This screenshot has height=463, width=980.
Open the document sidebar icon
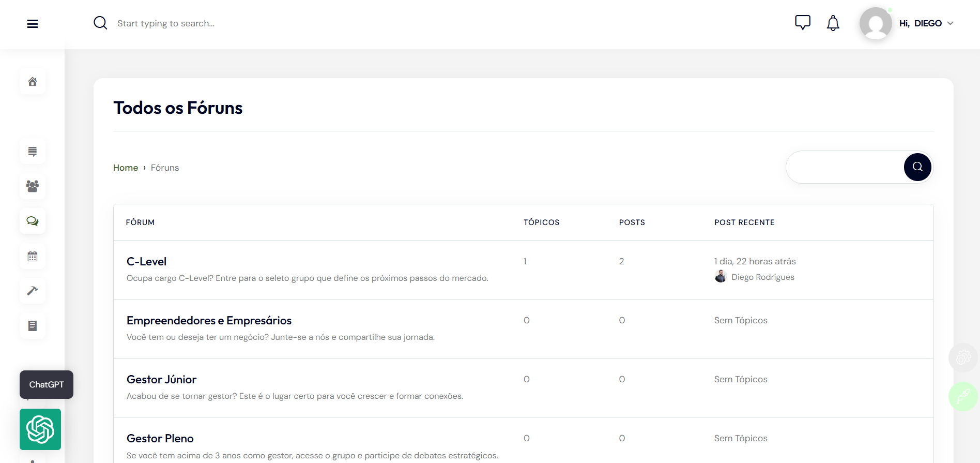pyautogui.click(x=33, y=326)
